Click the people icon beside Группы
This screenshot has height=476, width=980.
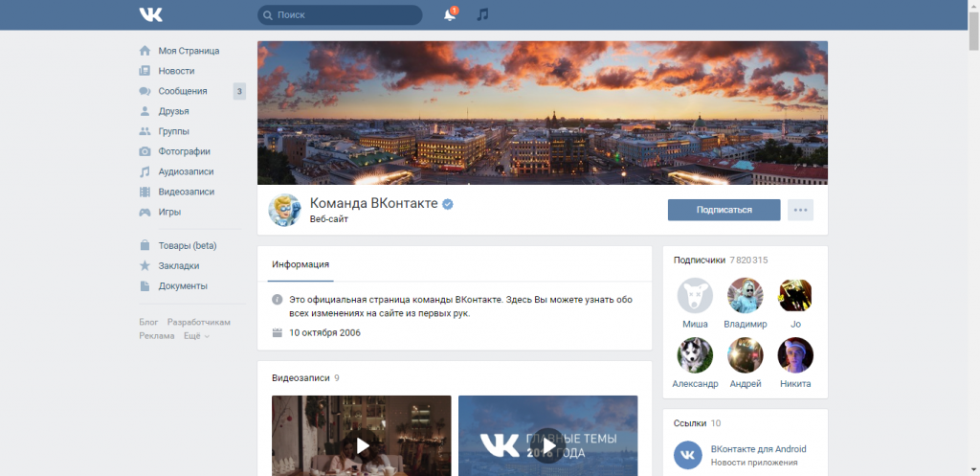[145, 131]
